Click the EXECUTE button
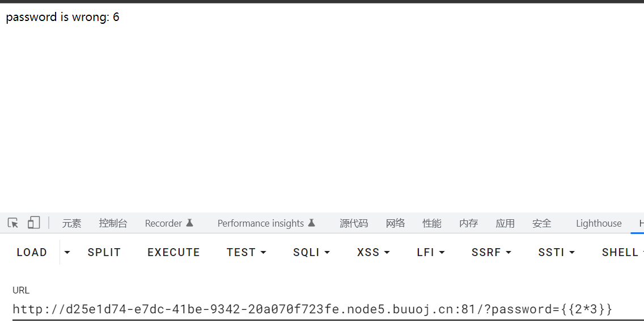Viewport: 644px width, 332px height. pyautogui.click(x=173, y=252)
